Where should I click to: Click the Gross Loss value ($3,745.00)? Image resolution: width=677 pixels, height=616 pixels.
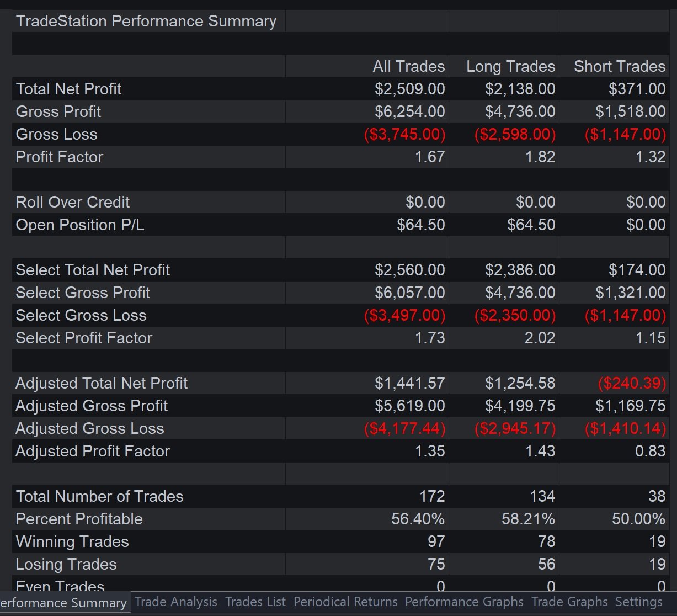[404, 134]
